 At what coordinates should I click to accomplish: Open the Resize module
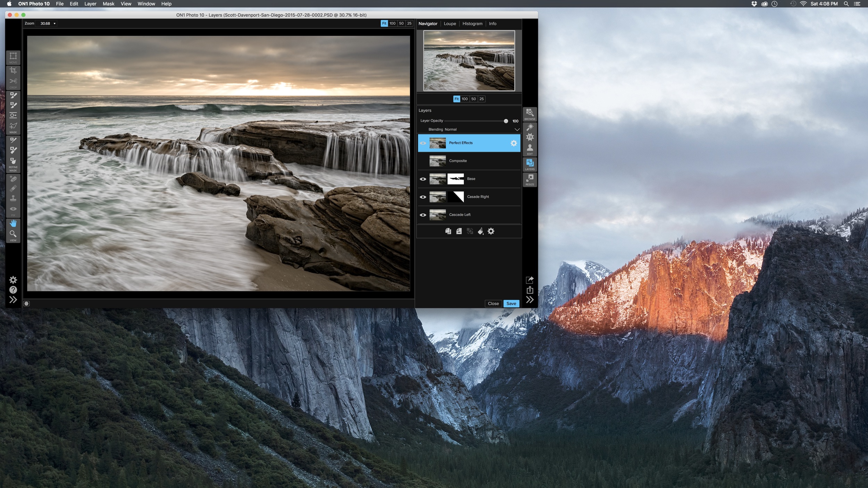530,179
